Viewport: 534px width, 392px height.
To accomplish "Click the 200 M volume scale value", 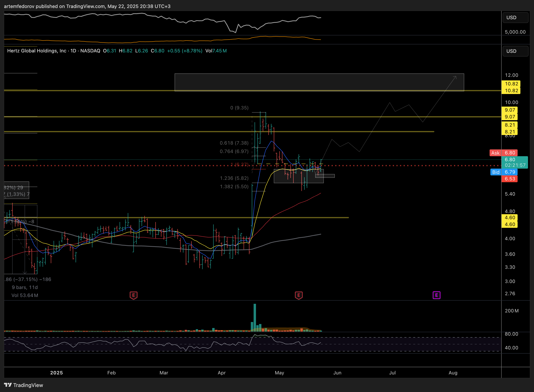I will [512, 311].
